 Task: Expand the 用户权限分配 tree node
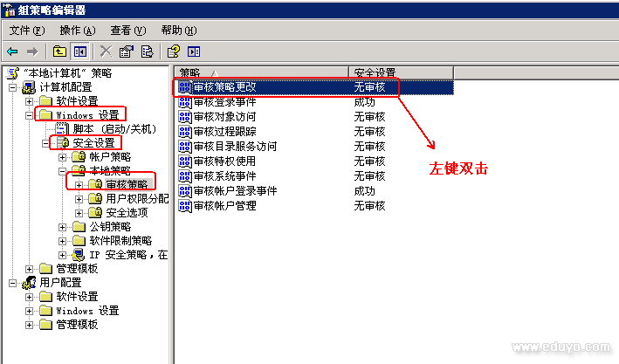(79, 199)
